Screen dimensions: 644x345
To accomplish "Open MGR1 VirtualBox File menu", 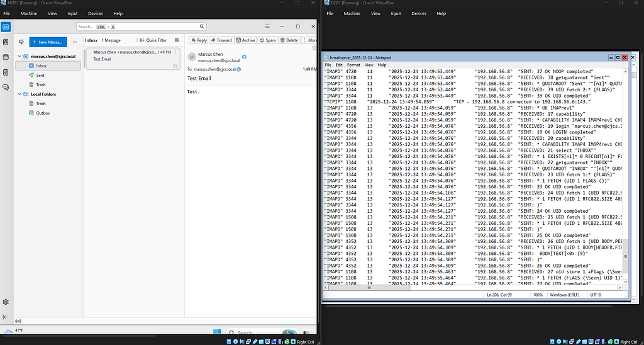I will (6, 14).
